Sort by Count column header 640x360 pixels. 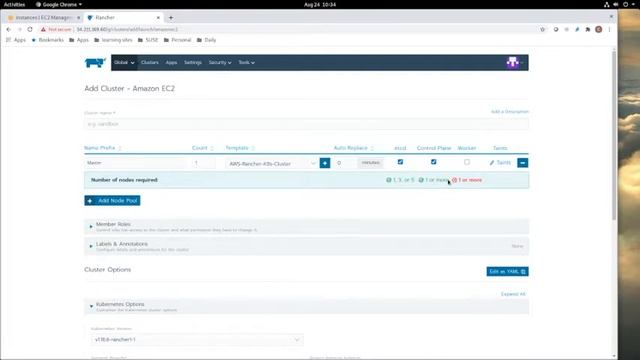point(202,148)
